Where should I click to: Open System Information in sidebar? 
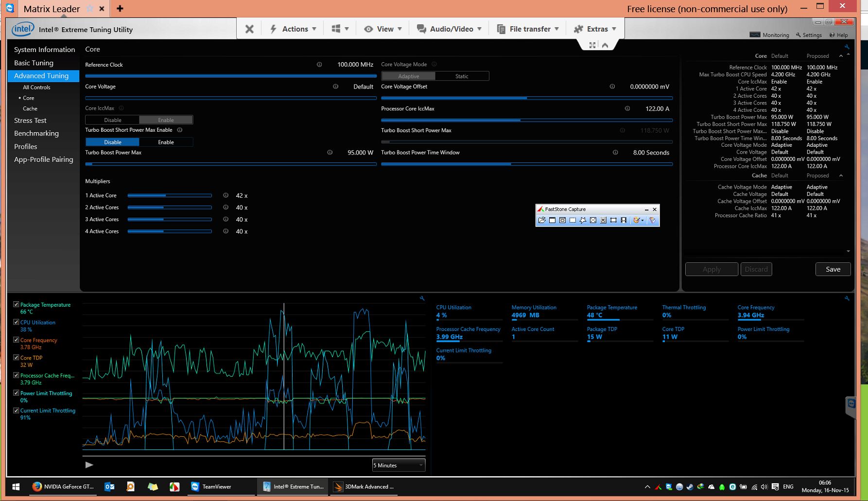click(44, 50)
